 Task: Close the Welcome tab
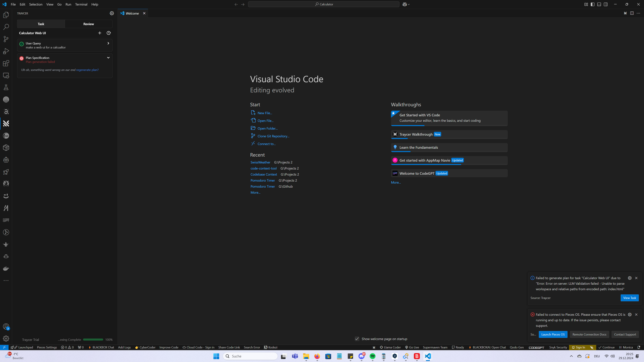pyautogui.click(x=144, y=13)
